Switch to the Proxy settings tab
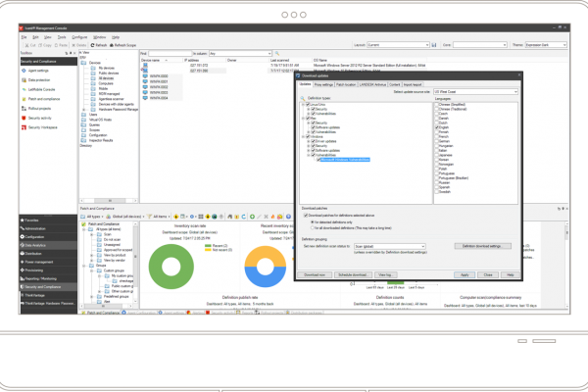 323,85
